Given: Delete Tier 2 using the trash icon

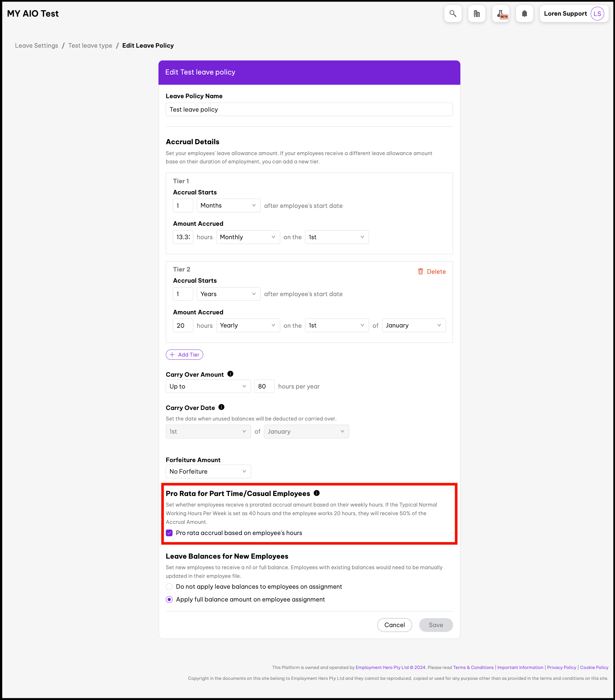Looking at the screenshot, I should (x=421, y=271).
